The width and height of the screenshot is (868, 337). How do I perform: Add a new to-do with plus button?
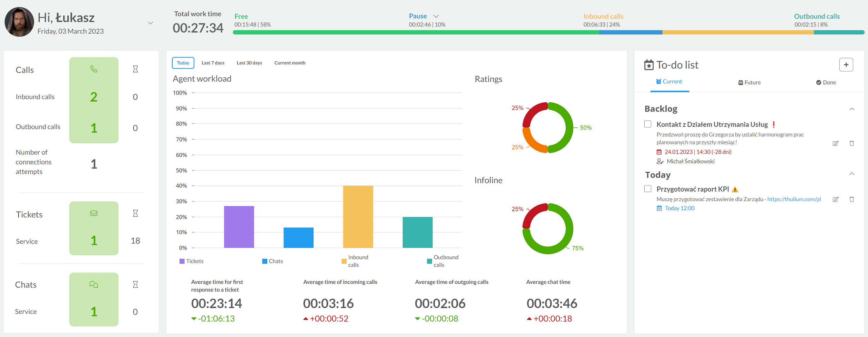[846, 65]
